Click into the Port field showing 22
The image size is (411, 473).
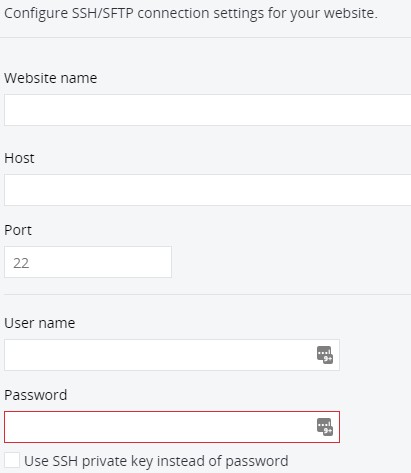point(88,262)
